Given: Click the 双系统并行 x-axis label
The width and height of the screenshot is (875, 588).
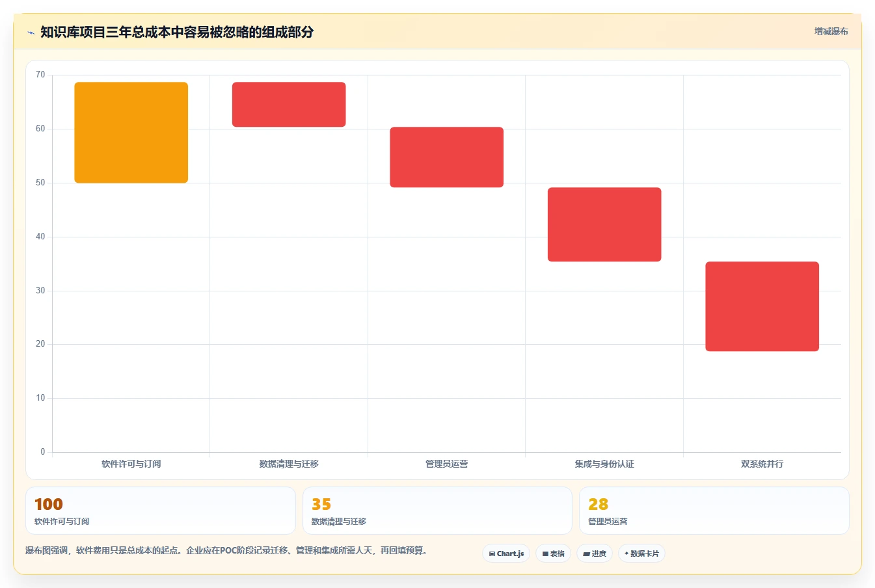Looking at the screenshot, I should [x=762, y=464].
